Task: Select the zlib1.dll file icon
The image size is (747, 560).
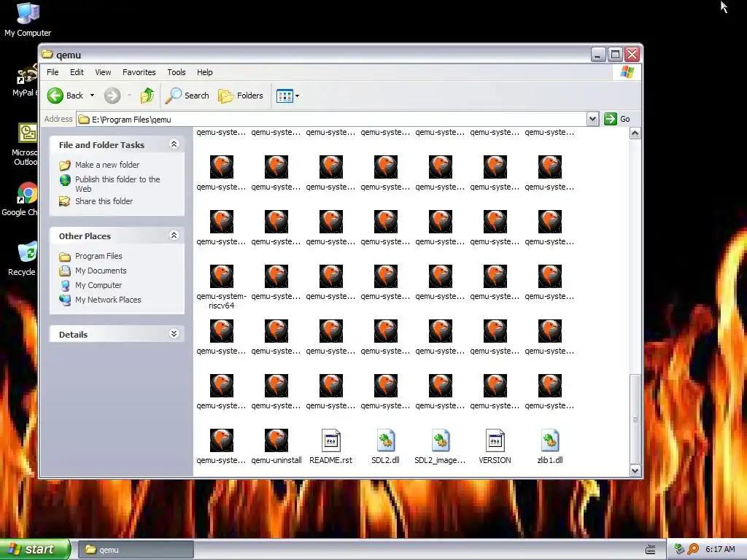Action: 550,440
